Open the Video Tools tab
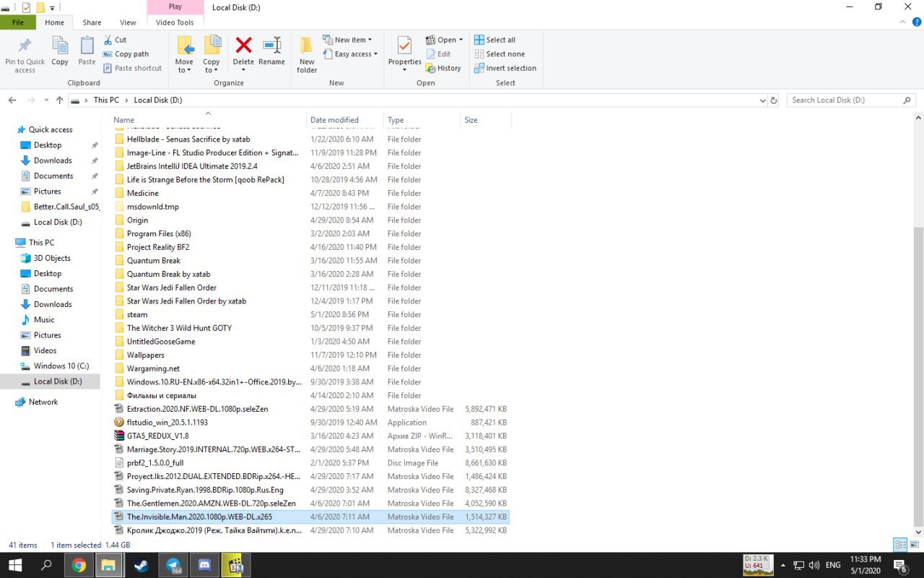The height and width of the screenshot is (578, 924). (175, 22)
